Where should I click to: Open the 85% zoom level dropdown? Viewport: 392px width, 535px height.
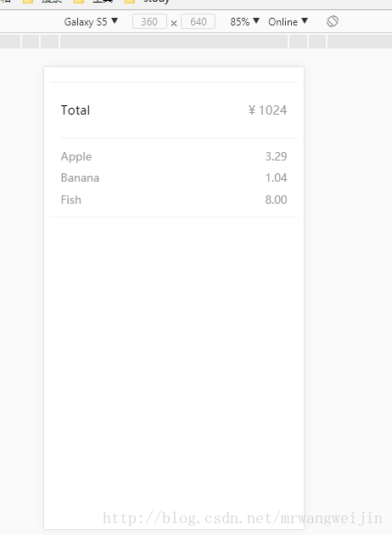point(244,22)
